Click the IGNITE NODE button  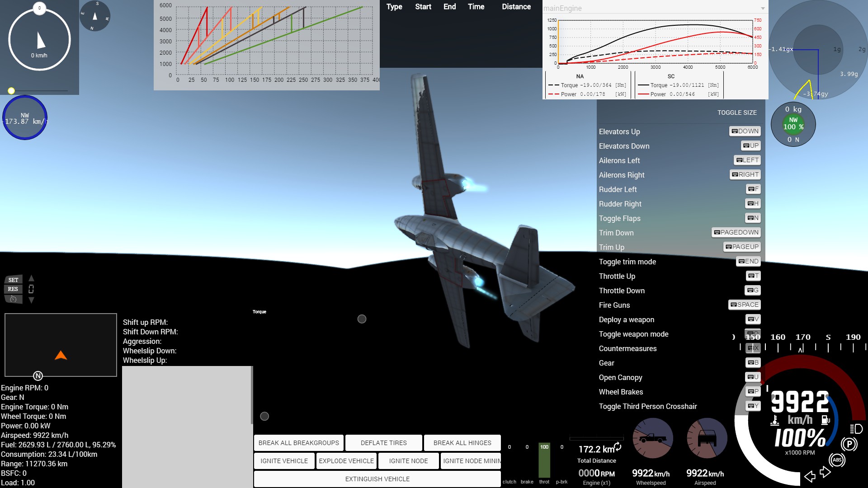[408, 461]
